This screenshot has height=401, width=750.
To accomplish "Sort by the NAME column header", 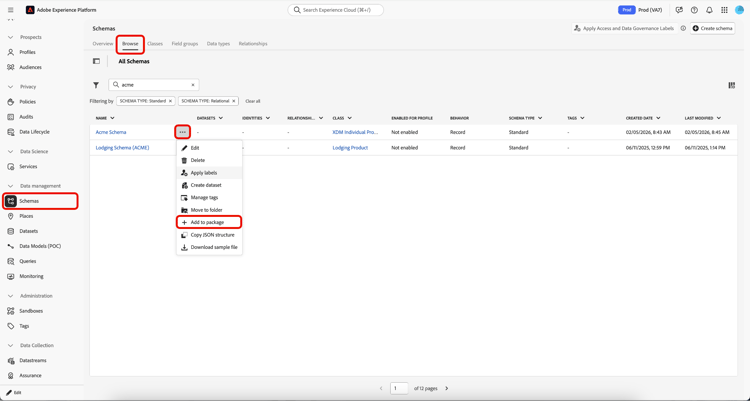I will click(101, 118).
